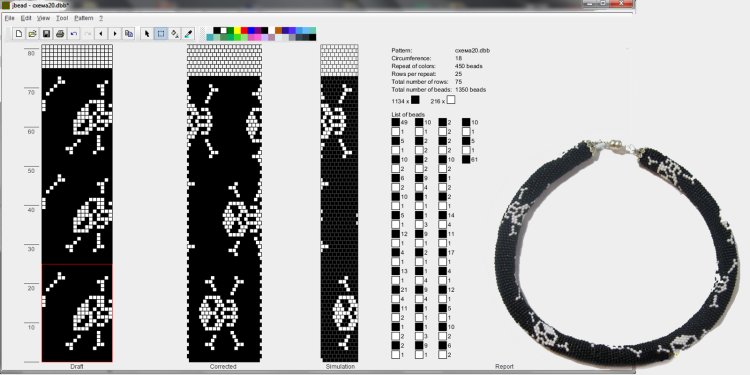Image resolution: width=750 pixels, height=375 pixels.
Task: Open the Tool menu
Action: pyautogui.click(x=62, y=18)
